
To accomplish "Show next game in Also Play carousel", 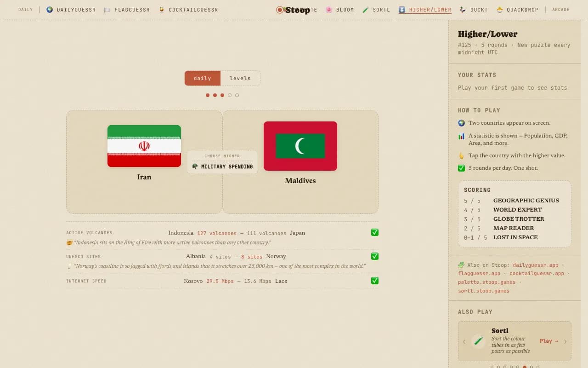I will click(565, 341).
